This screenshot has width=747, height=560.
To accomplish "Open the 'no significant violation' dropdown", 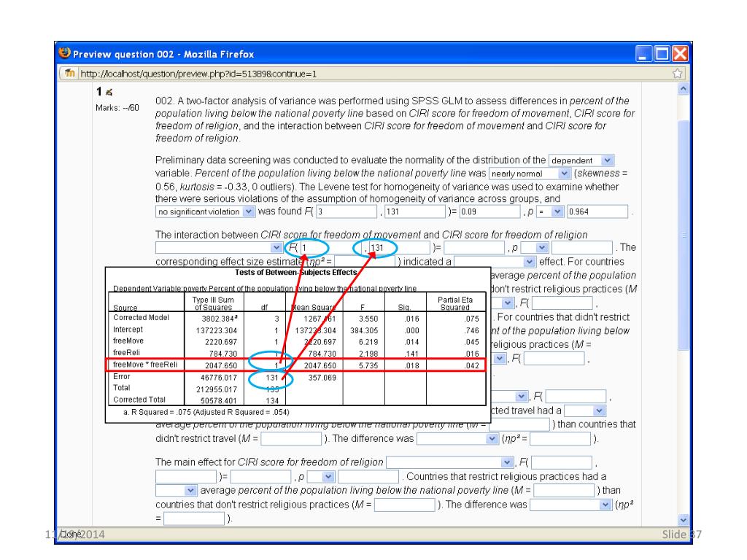I will point(205,211).
